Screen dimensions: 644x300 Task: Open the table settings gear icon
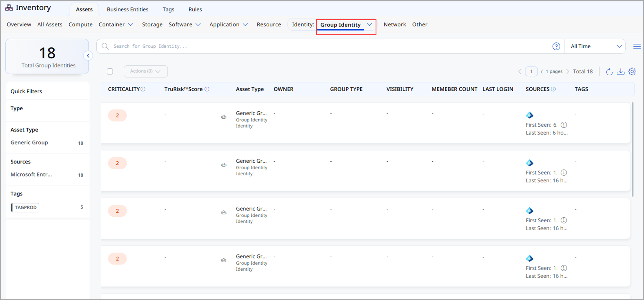tap(632, 72)
